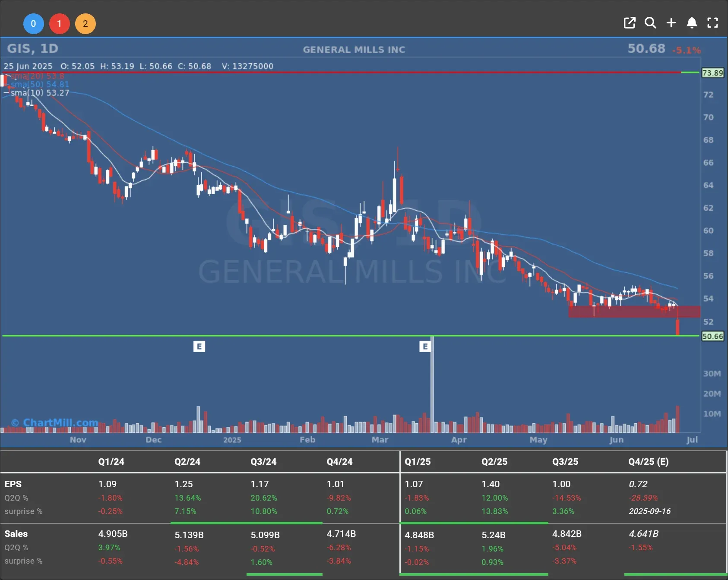728x580 pixels.
Task: Click estimated EPS 0.72 for Q4/25
Action: point(638,484)
